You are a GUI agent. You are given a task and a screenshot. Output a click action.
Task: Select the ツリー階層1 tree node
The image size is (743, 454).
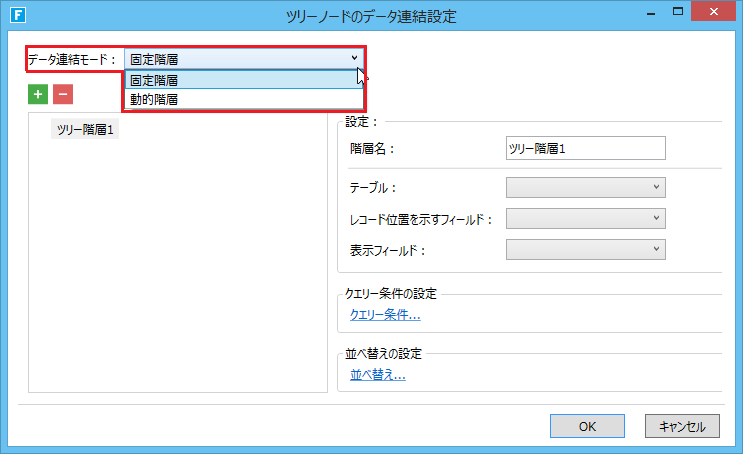(85, 129)
